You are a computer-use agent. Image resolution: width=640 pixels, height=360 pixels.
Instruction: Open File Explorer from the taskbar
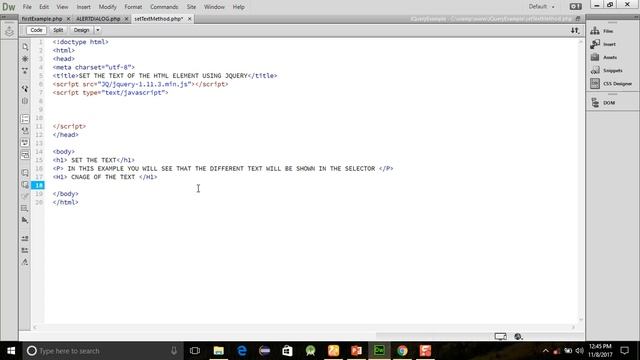point(219,351)
